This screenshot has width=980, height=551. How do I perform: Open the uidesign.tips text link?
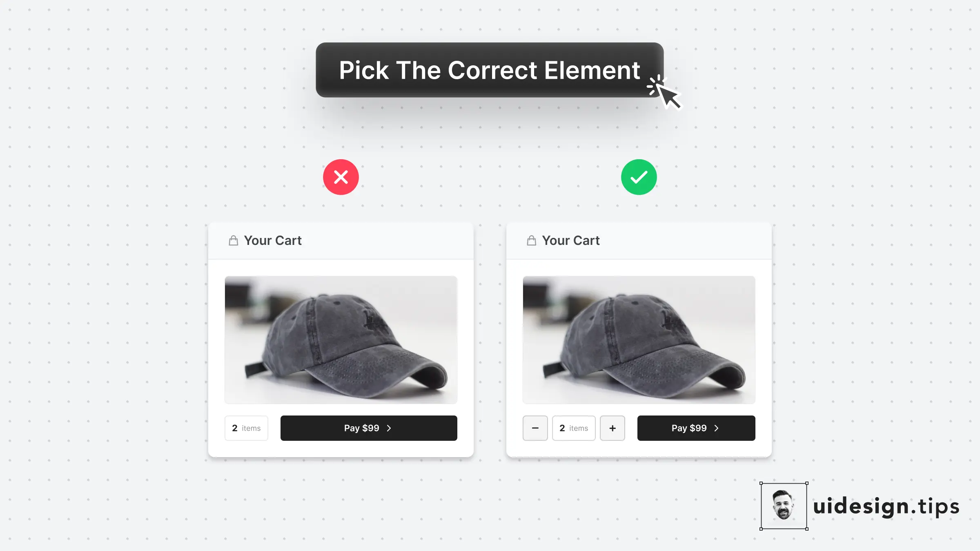tap(886, 507)
